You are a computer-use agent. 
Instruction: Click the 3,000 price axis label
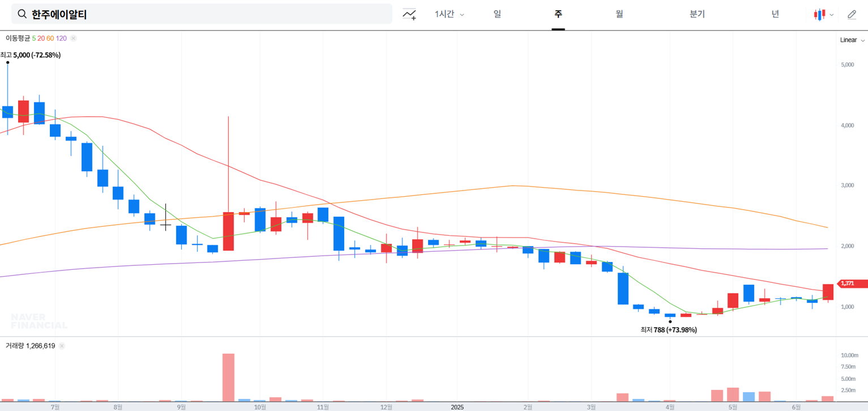click(847, 185)
